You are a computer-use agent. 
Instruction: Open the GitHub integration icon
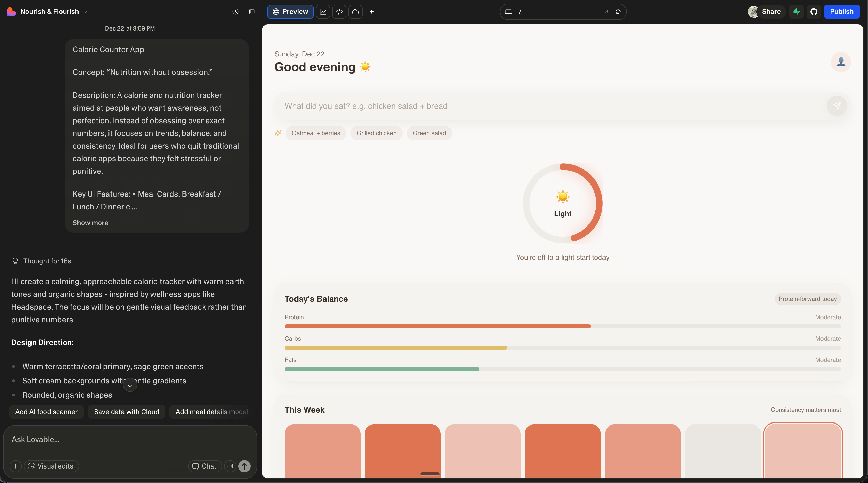click(x=814, y=12)
